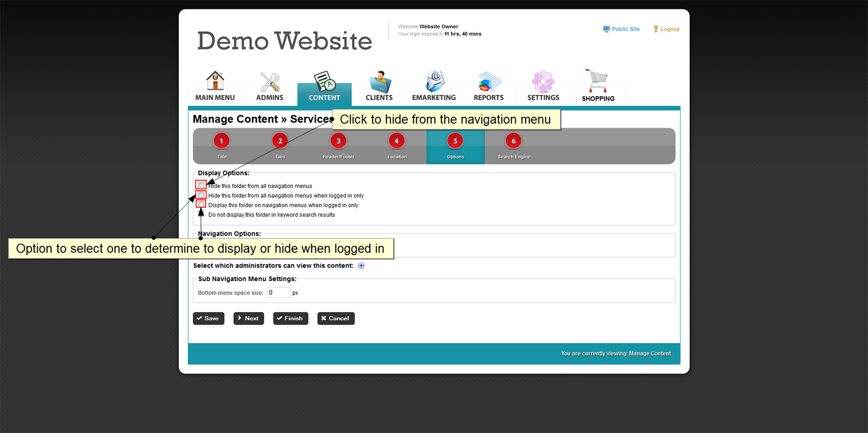Open the Main Menu house icon
Viewport: 868px width, 433px height.
pyautogui.click(x=215, y=82)
